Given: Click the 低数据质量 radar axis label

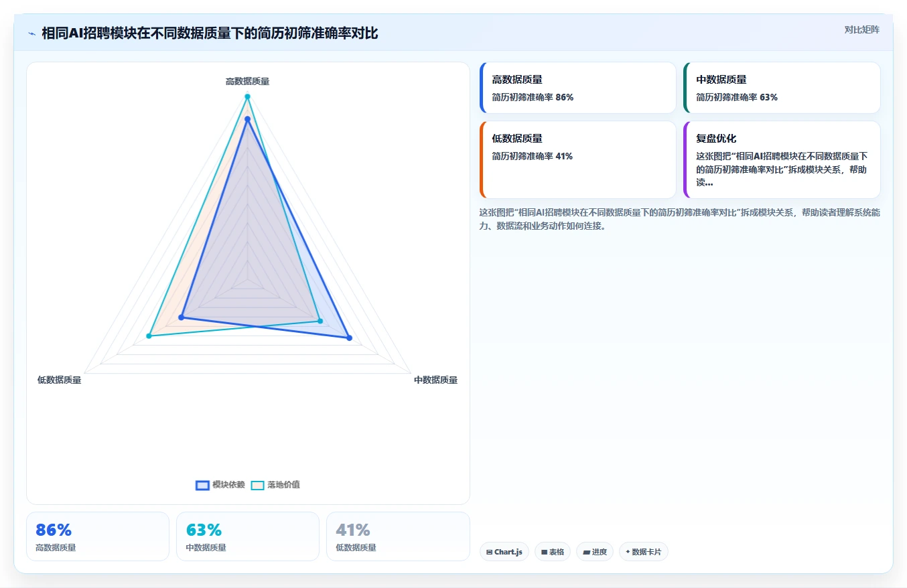Looking at the screenshot, I should (59, 380).
